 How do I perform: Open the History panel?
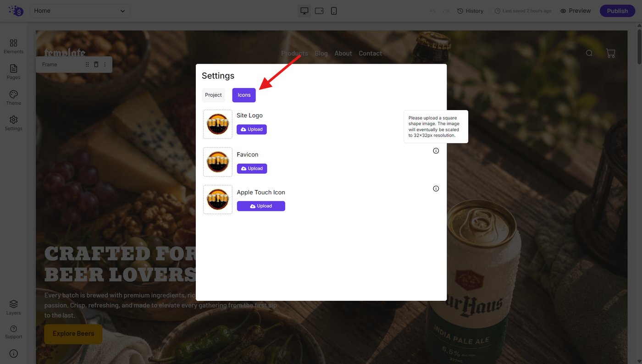(x=470, y=11)
